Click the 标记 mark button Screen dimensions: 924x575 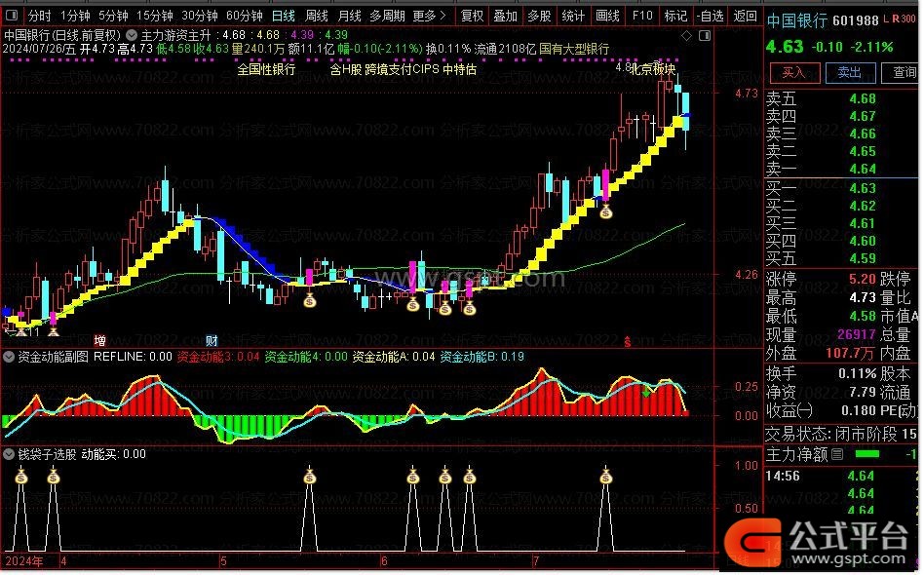tap(675, 16)
